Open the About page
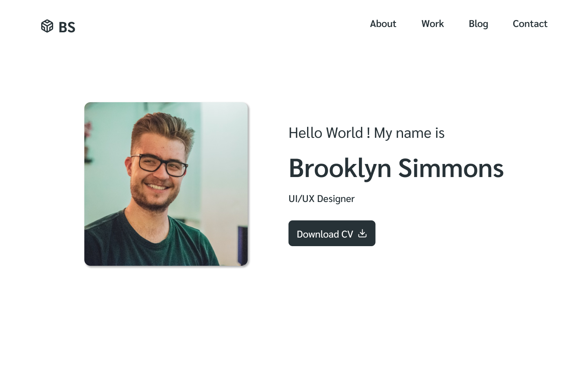Image resolution: width=588 pixels, height=368 pixels. [383, 24]
